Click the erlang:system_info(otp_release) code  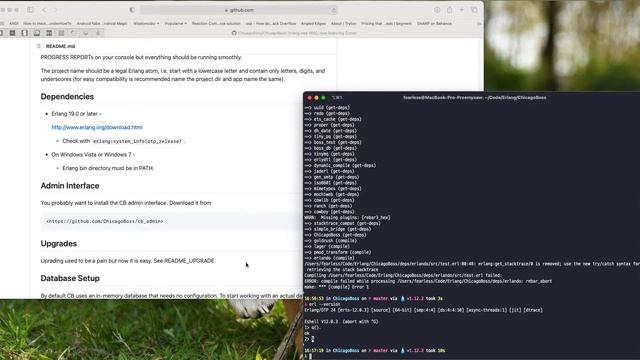click(x=137, y=141)
